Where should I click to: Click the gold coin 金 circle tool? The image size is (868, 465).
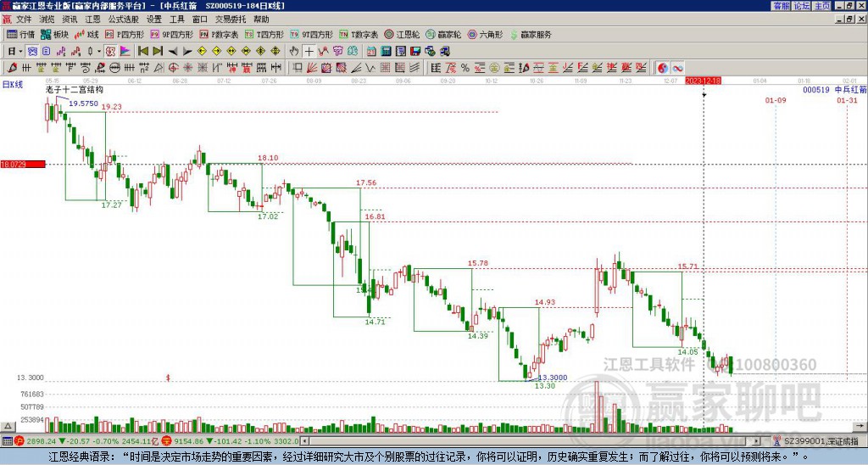[x=494, y=68]
